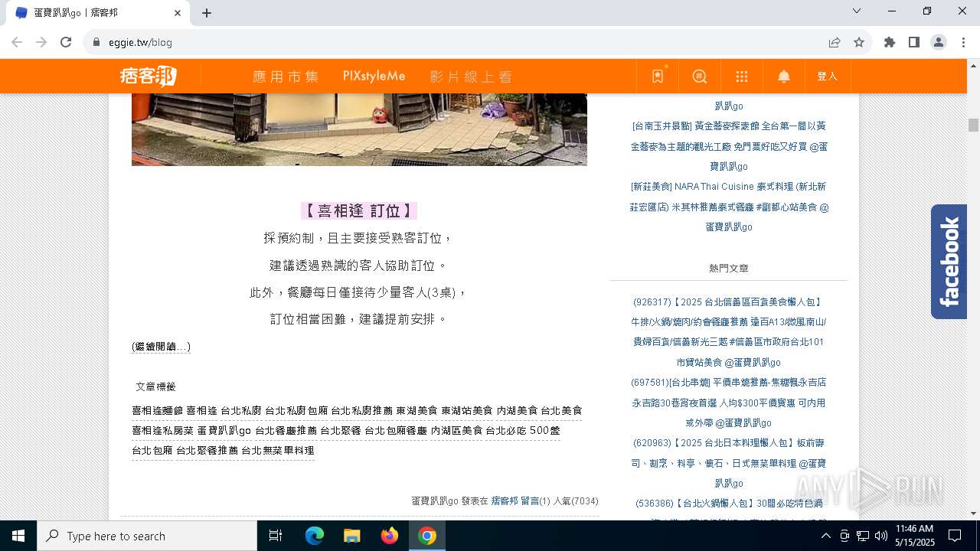
Task: Open PIXstyleMe menu item
Action: coord(374,77)
